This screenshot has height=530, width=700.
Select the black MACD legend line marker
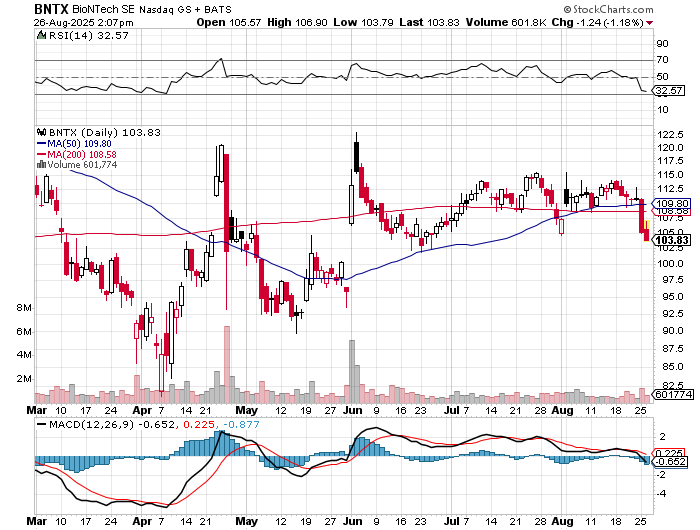pyautogui.click(x=42, y=424)
